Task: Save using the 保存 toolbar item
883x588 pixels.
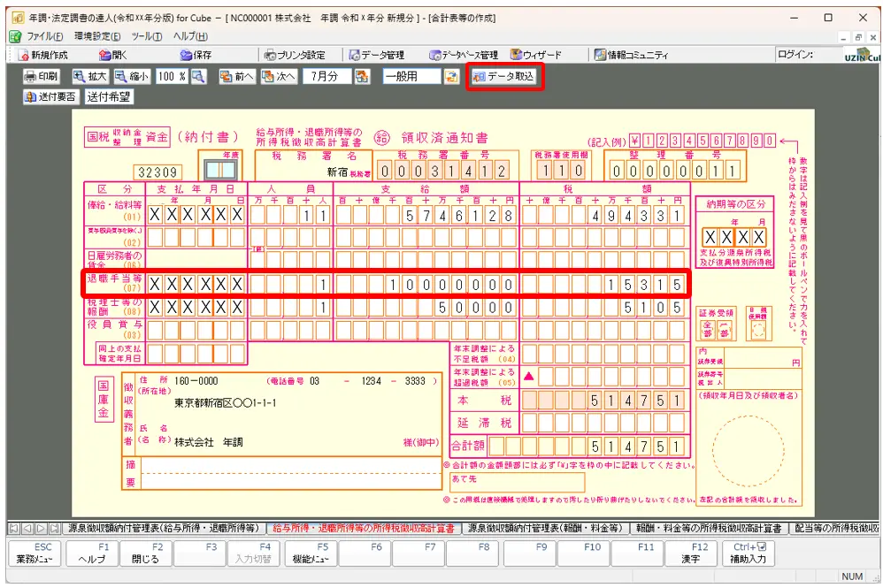Action: coord(196,55)
